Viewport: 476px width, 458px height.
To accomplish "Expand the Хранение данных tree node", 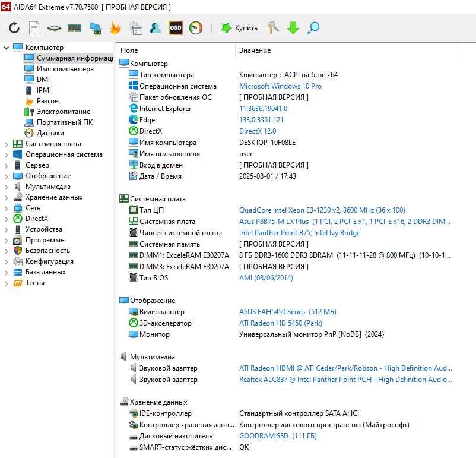I will tap(6, 198).
